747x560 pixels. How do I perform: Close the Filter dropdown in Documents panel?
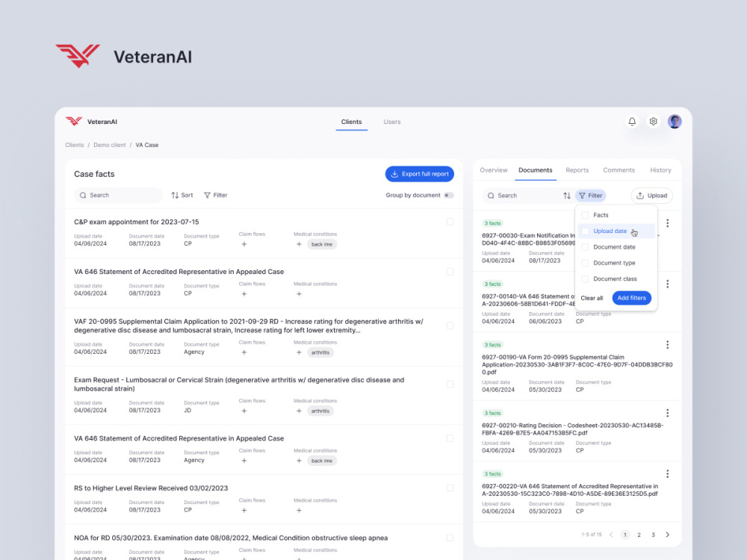point(590,195)
